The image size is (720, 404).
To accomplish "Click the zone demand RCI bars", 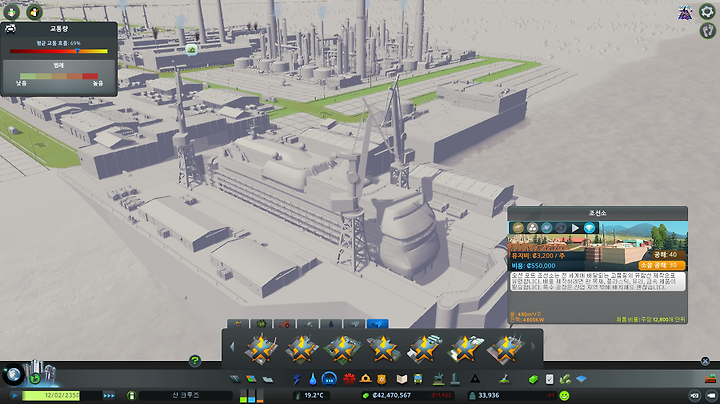I will [251, 396].
